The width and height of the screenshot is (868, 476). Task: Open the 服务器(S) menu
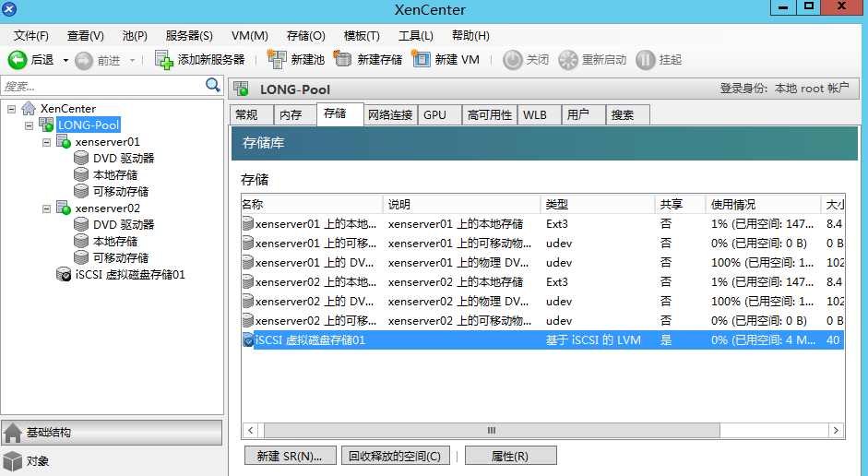(189, 36)
